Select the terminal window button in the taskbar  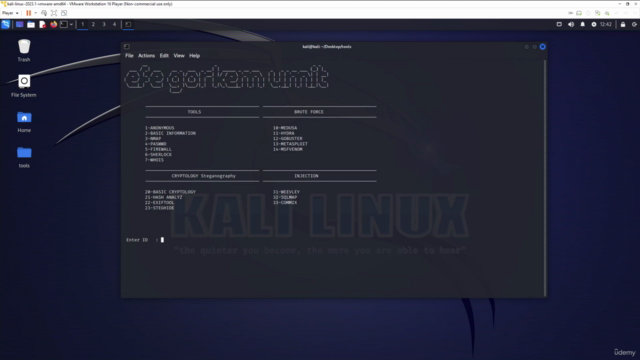pos(128,24)
